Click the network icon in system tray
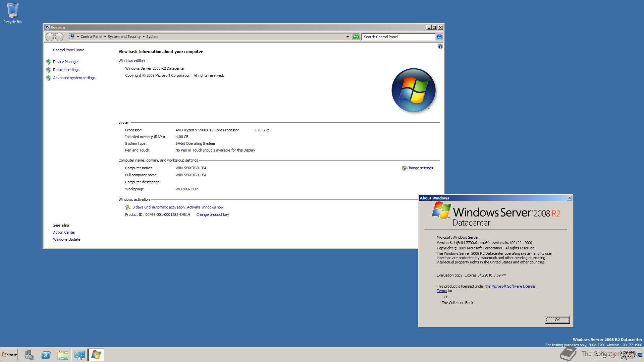 [604, 355]
